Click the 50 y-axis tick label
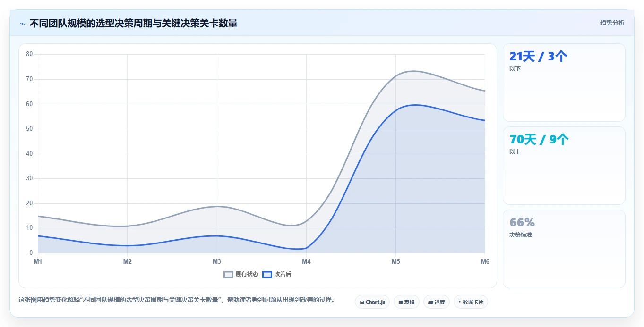This screenshot has height=327, width=644. (29, 129)
